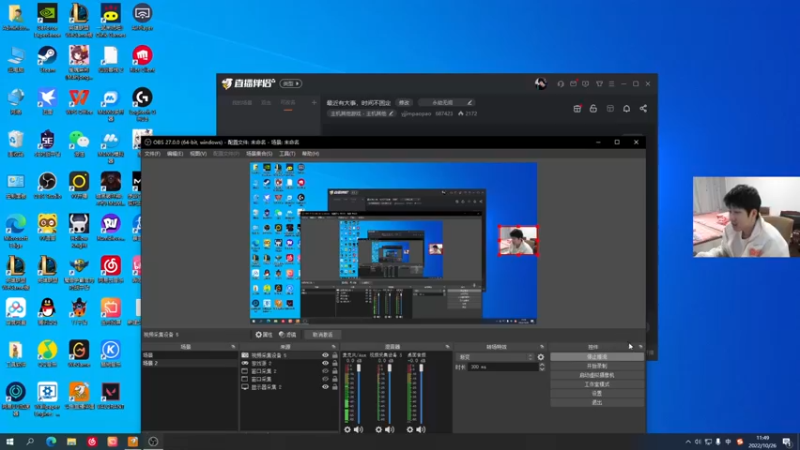Pop out the Scenes dock panel
The image size is (800, 450).
(x=233, y=347)
